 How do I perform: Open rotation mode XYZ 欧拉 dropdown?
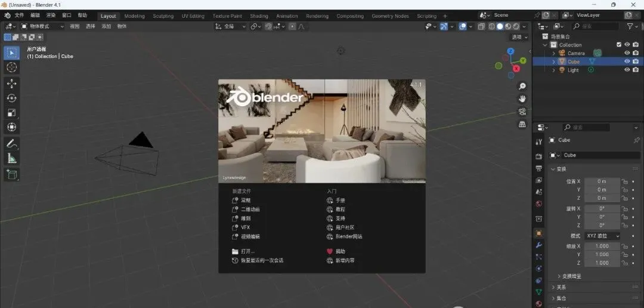(x=602, y=236)
